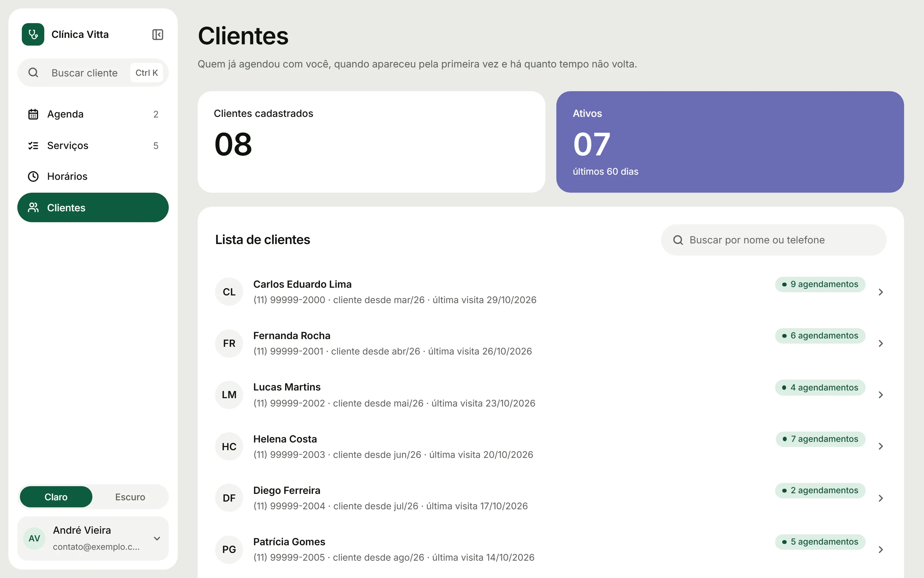The height and width of the screenshot is (578, 924).
Task: Click the Horários clock icon
Action: (x=33, y=176)
